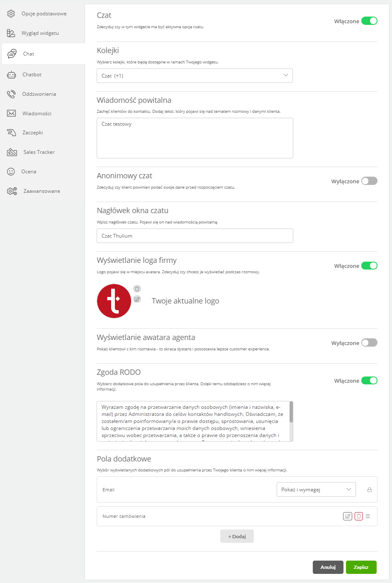Click the Ocena menu label
The width and height of the screenshot is (392, 583).
tap(29, 172)
